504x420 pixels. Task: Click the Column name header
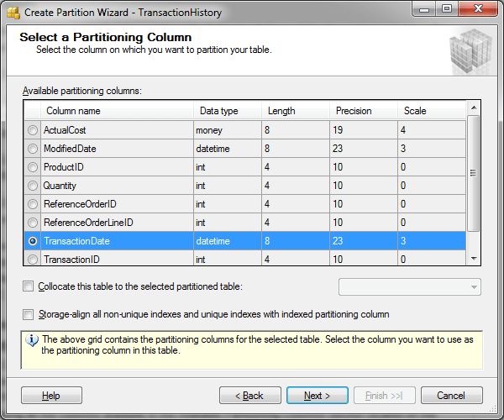pos(73,111)
